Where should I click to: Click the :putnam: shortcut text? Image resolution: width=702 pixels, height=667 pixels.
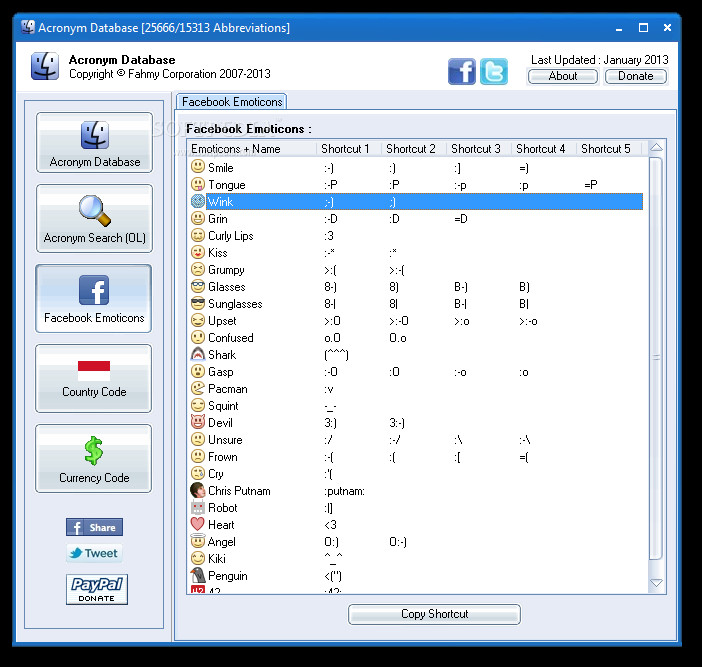(x=344, y=491)
